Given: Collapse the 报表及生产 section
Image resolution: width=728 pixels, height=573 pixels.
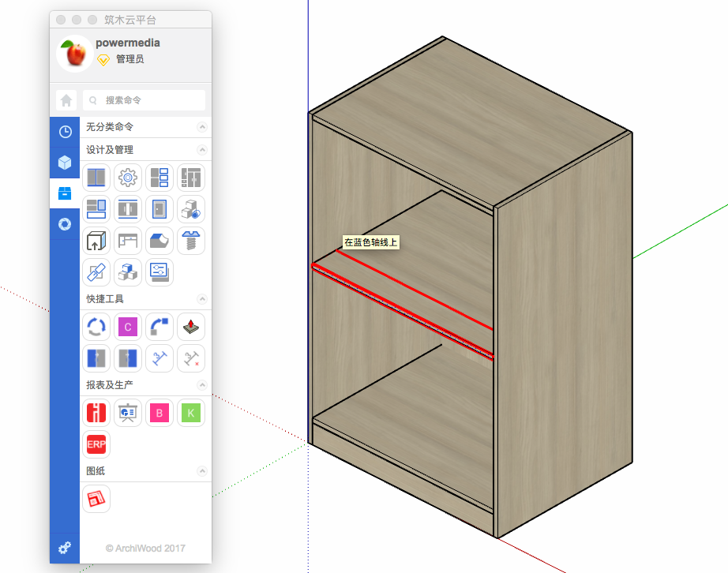Looking at the screenshot, I should [x=202, y=385].
